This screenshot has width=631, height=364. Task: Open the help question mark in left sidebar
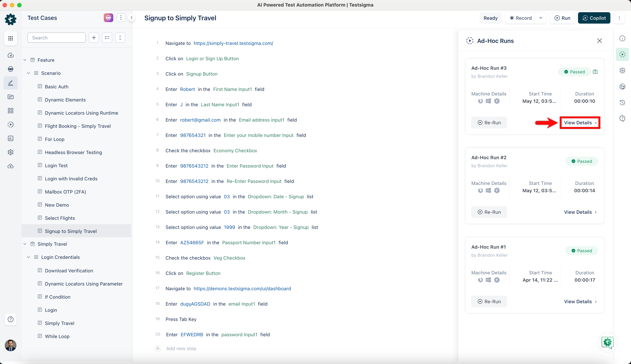11,319
